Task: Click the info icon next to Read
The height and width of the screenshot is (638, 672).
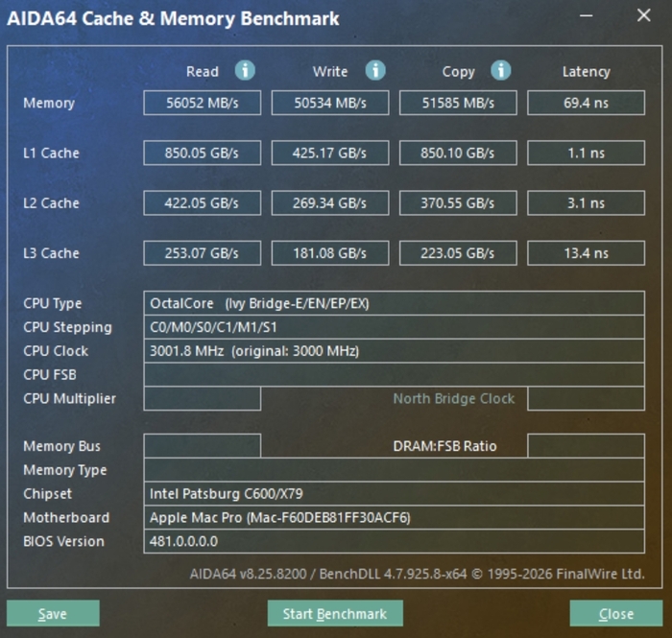Action: (245, 71)
